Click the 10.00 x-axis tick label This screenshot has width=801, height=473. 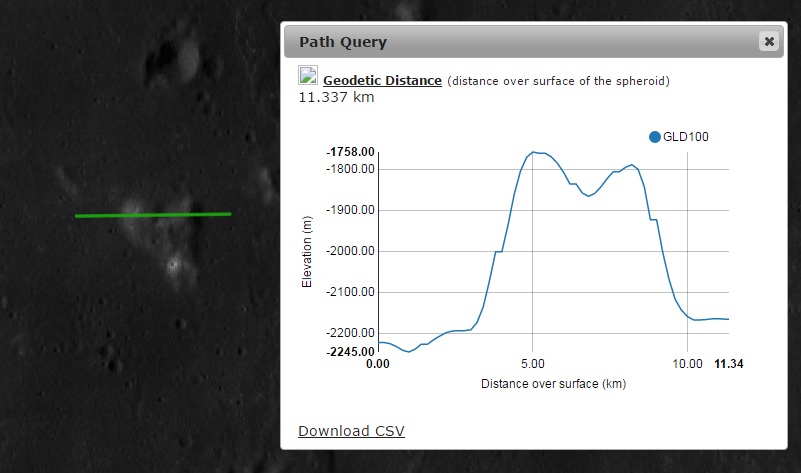point(687,364)
